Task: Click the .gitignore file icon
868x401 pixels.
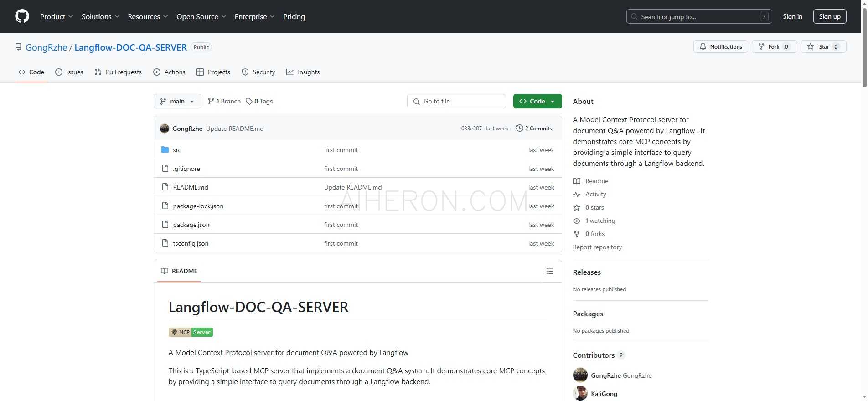Action: pos(165,168)
